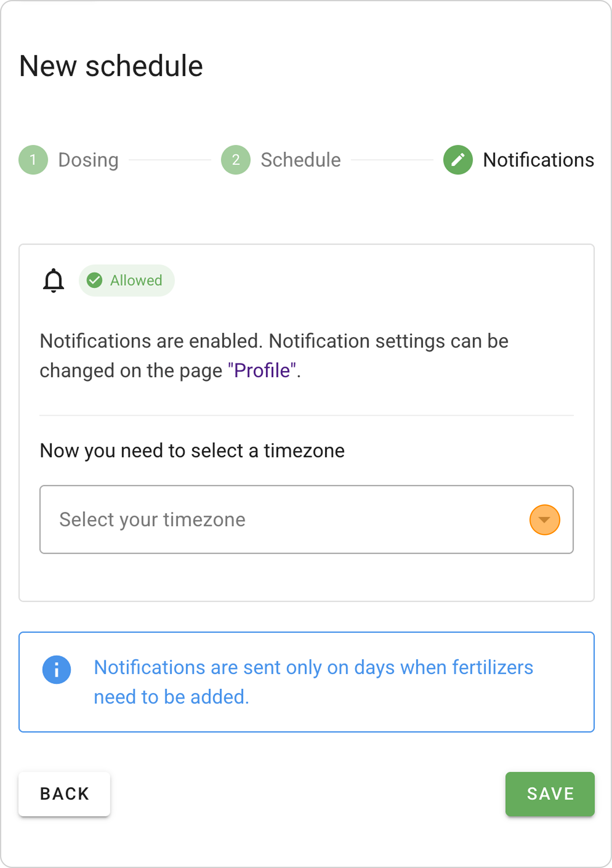Viewport: 612px width, 868px height.
Task: Go to the Dosing step label
Action: [88, 160]
